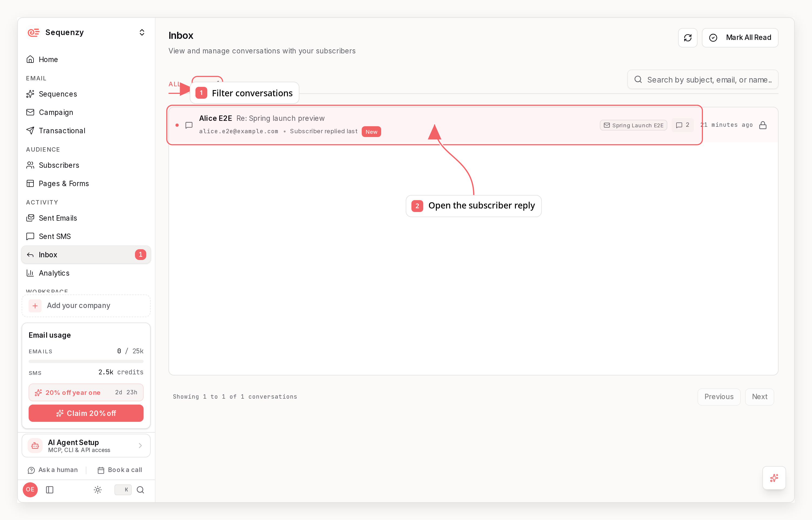Image resolution: width=812 pixels, height=520 pixels.
Task: Click the Ask a human link
Action: click(x=53, y=470)
